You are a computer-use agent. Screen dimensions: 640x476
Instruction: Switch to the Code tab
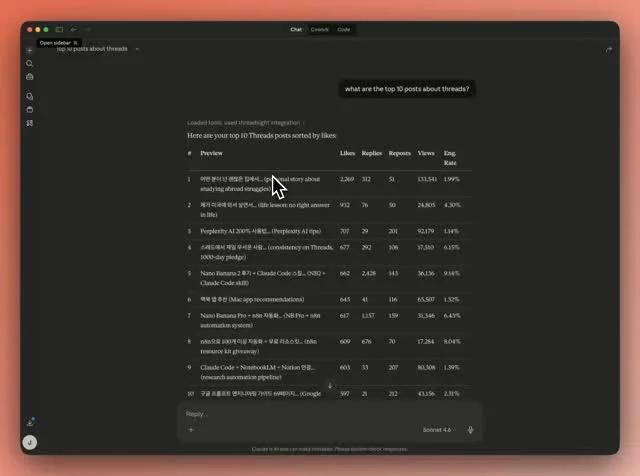[x=344, y=29]
